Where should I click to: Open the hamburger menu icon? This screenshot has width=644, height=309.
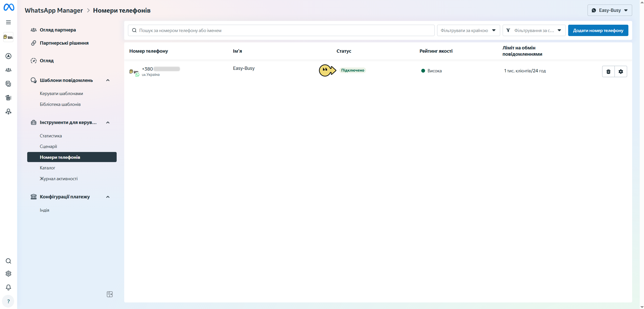coord(8,22)
